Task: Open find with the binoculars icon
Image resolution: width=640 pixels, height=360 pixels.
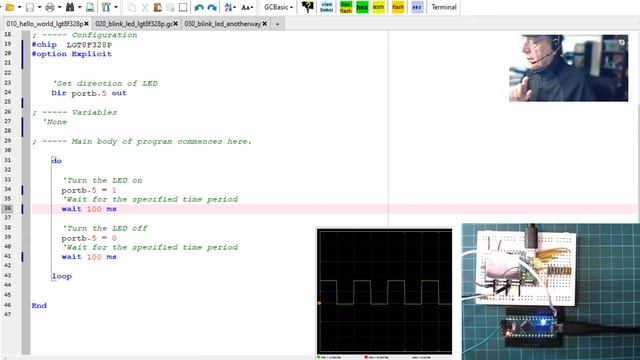Action: [x=70, y=7]
